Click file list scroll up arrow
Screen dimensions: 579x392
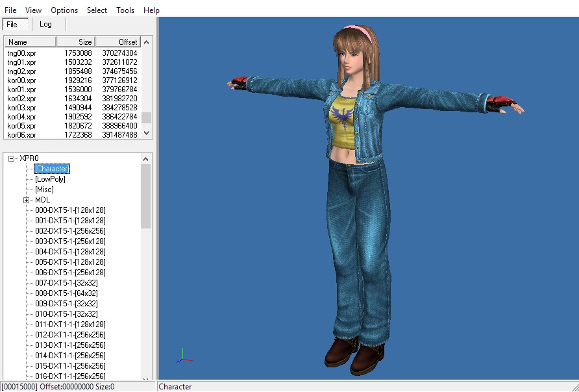pyautogui.click(x=146, y=43)
